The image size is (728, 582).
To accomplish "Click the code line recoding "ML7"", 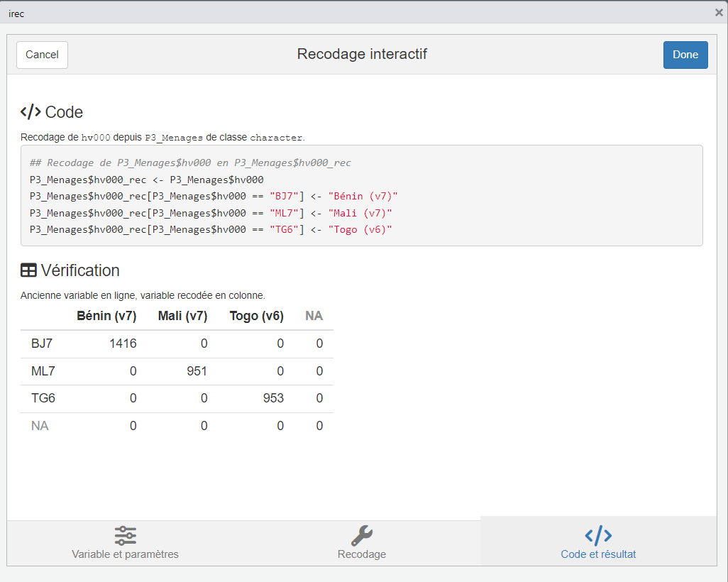I will [x=211, y=213].
